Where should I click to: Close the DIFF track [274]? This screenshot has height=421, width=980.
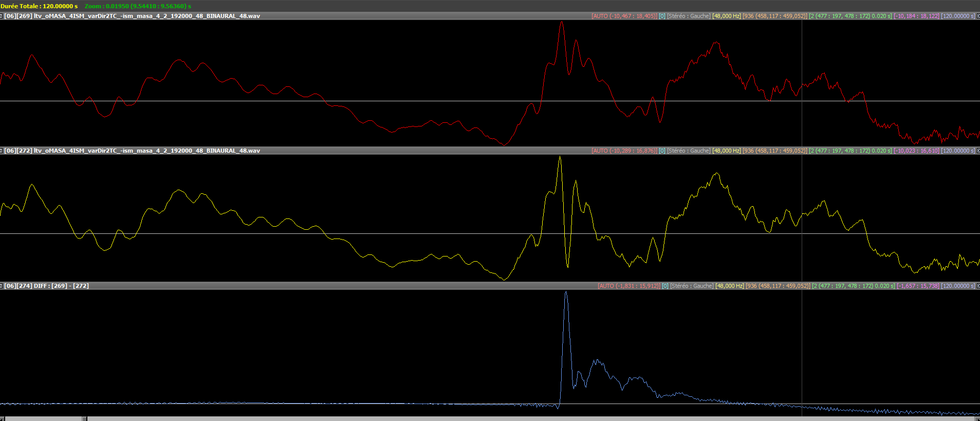pyautogui.click(x=977, y=286)
